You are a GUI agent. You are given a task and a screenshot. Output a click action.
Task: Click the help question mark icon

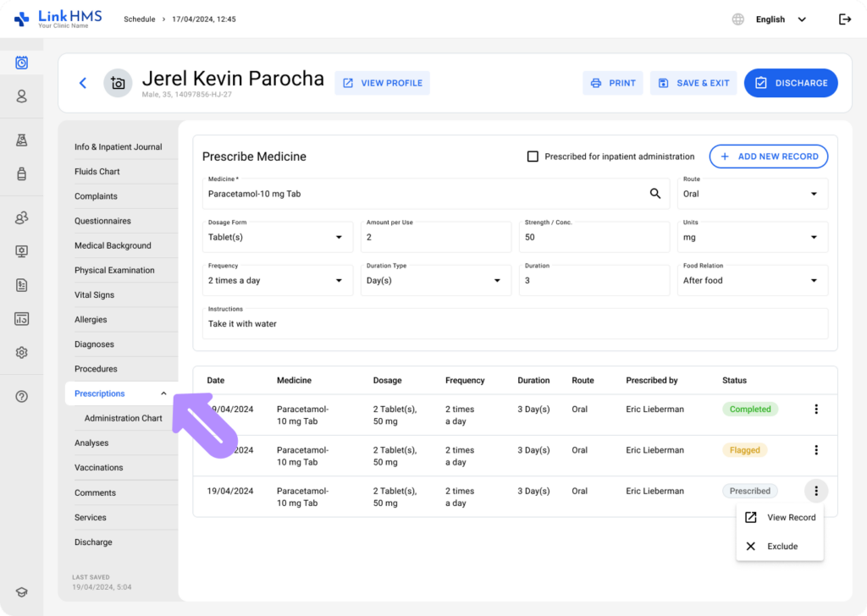click(21, 396)
